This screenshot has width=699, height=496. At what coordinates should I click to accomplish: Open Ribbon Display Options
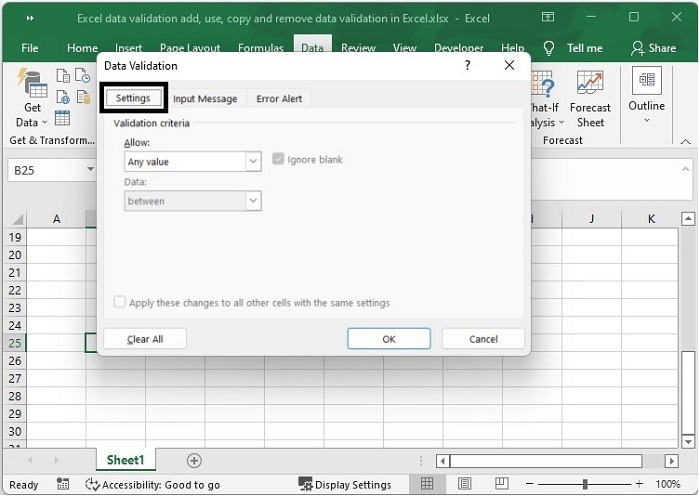tap(548, 17)
